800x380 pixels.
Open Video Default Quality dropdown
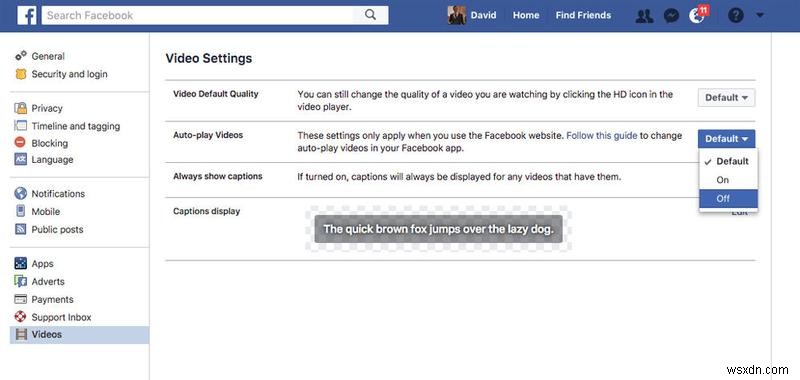[x=727, y=97]
